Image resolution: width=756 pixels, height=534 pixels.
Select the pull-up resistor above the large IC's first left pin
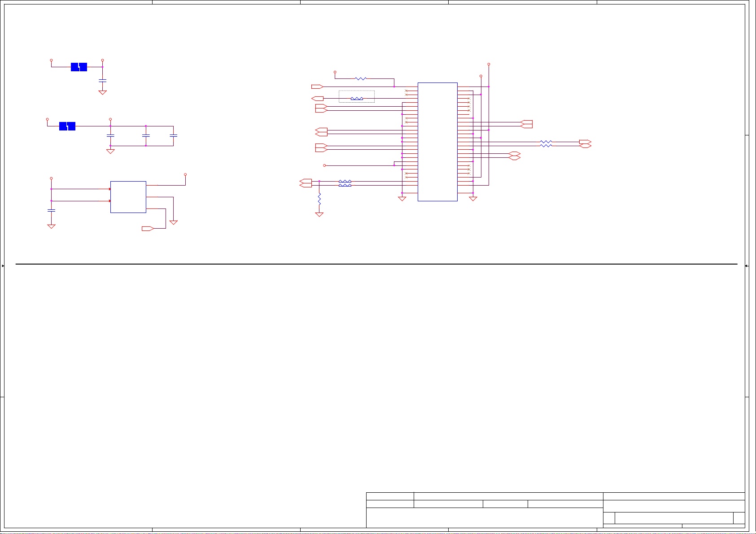361,78
